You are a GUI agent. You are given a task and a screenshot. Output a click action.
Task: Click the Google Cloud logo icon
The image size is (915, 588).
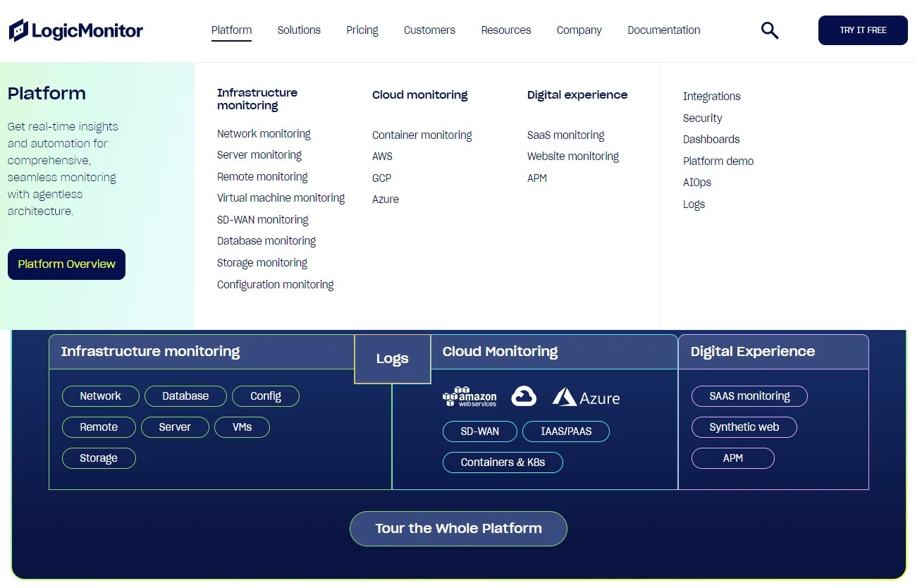(524, 396)
